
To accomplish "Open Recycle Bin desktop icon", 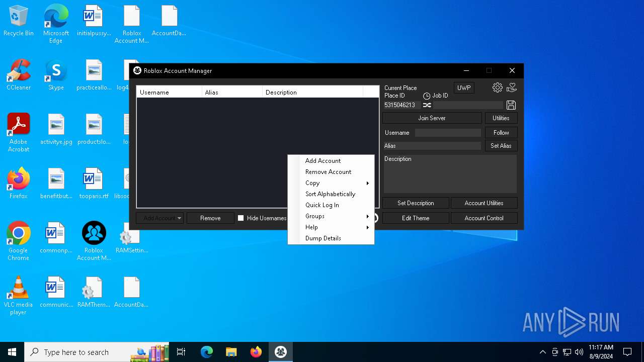I will click(x=19, y=21).
